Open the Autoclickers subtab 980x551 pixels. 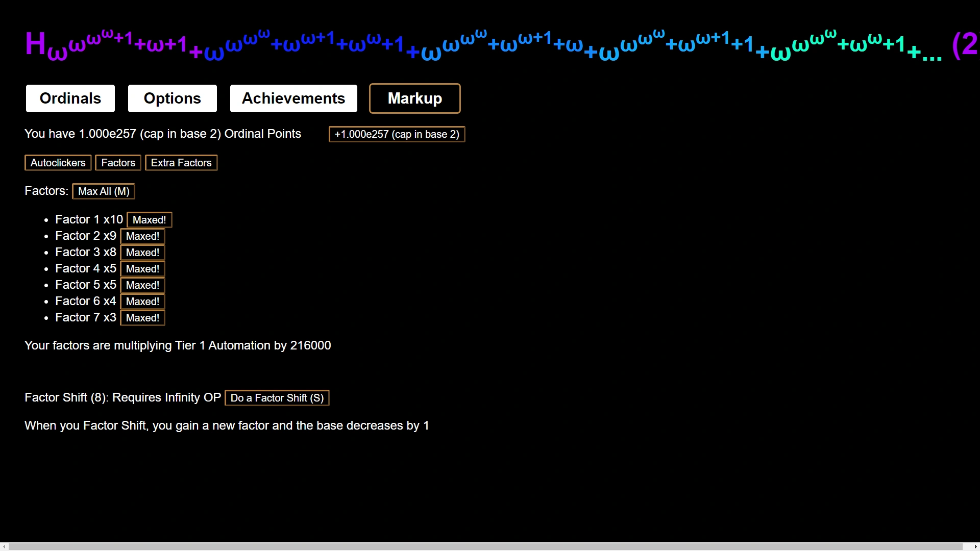58,163
